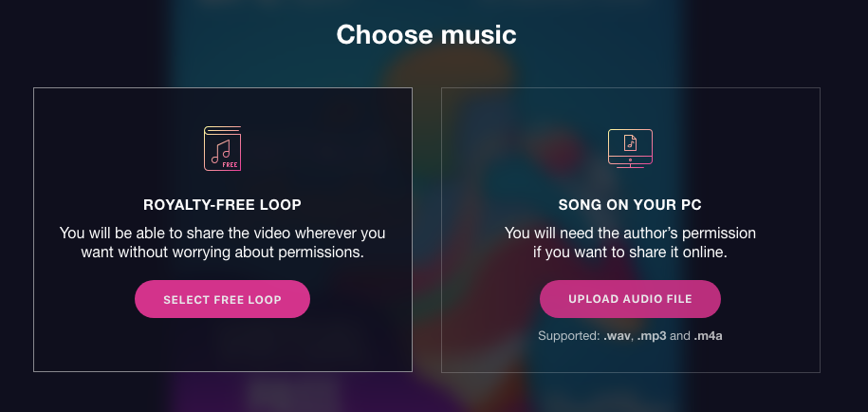Select the .m4a supported format text
868x412 pixels.
click(x=708, y=336)
